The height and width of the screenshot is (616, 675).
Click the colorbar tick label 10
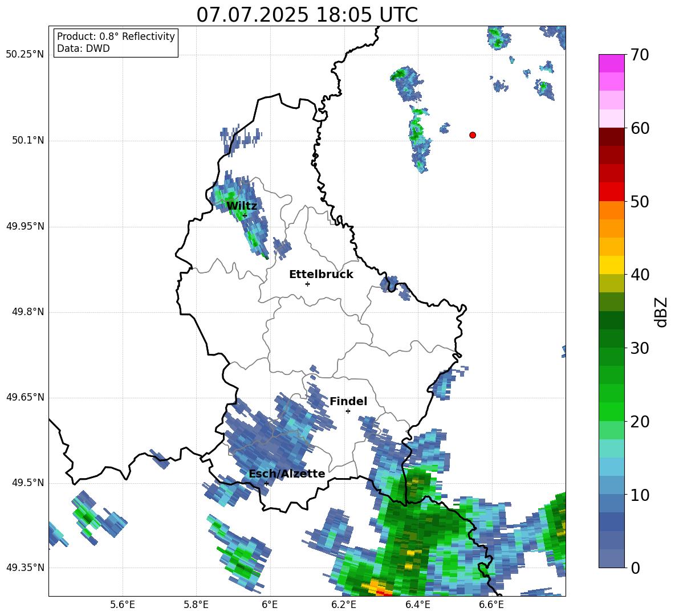[x=640, y=495]
